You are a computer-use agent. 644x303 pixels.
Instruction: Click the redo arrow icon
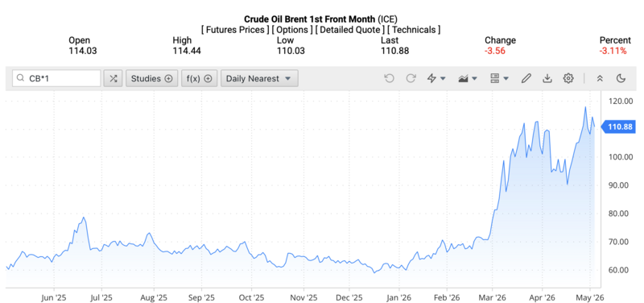click(x=411, y=78)
